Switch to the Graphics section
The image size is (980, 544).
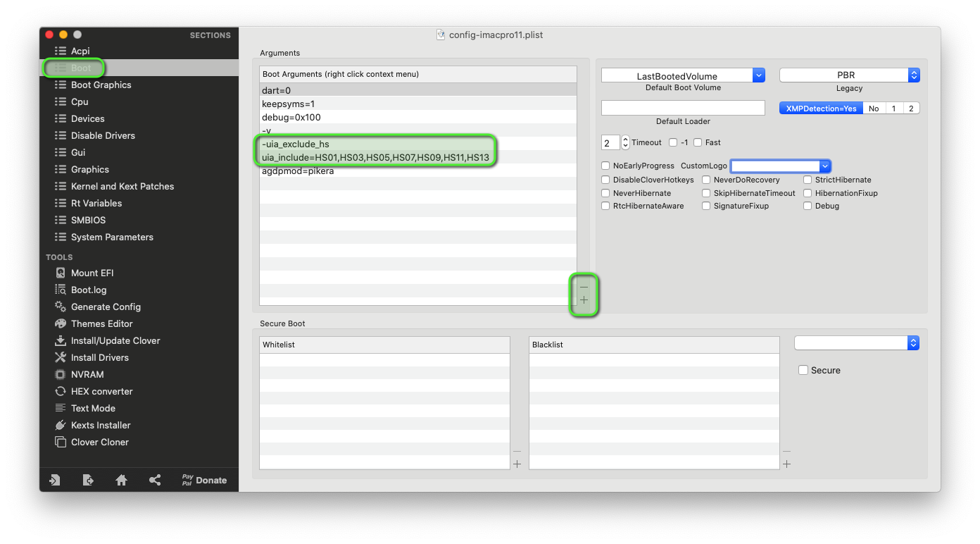139,169
